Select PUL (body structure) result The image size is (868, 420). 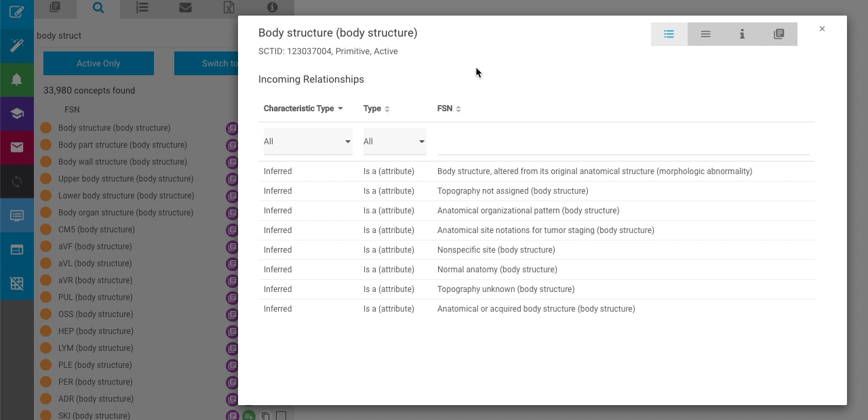tap(96, 297)
